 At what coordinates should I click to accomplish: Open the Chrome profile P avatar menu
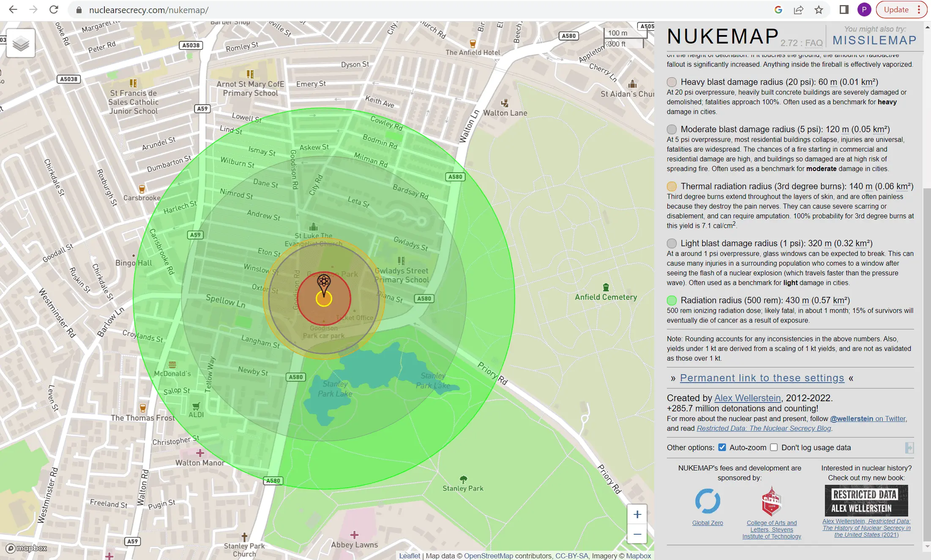tap(864, 10)
